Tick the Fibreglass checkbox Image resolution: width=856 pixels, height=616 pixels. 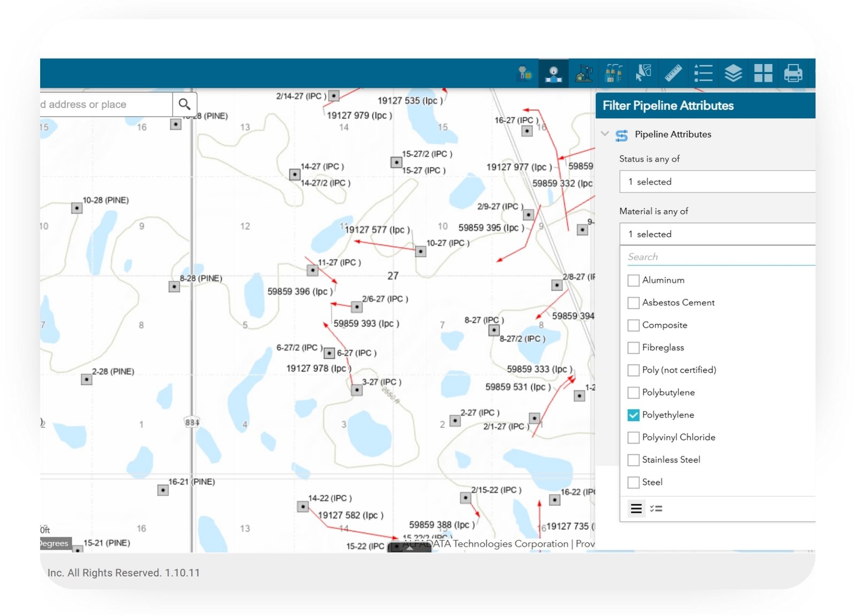pyautogui.click(x=633, y=348)
